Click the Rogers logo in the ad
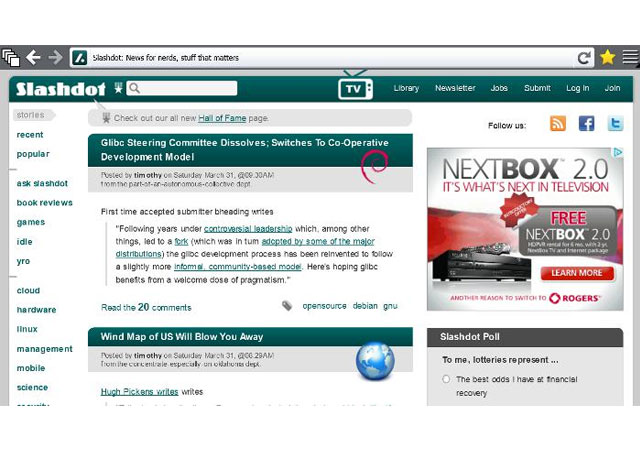640x450 pixels. tap(575, 298)
